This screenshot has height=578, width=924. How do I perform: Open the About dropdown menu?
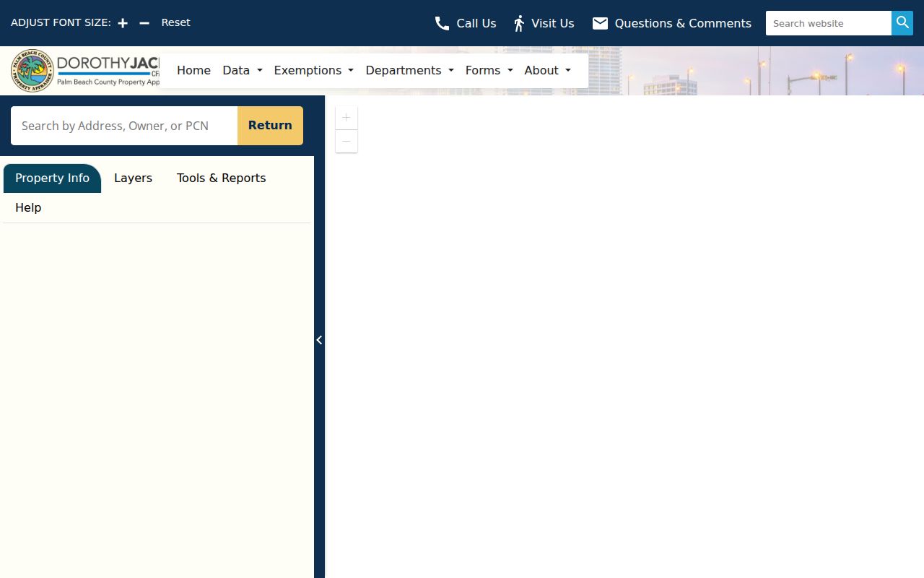(548, 70)
